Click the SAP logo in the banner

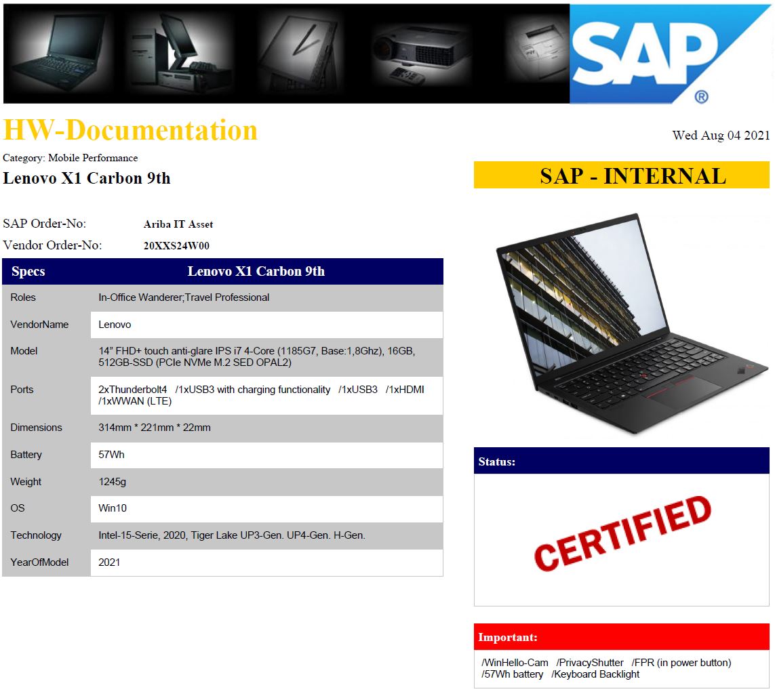click(x=670, y=54)
